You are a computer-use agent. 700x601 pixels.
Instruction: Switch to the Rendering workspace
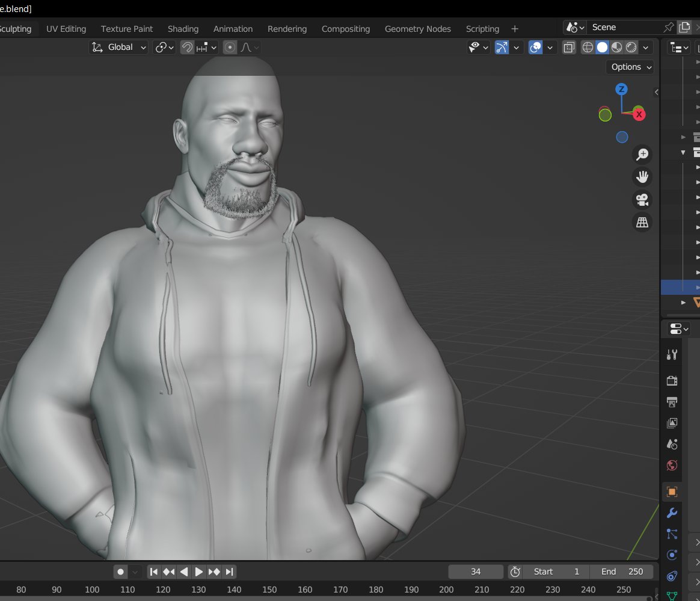point(287,29)
